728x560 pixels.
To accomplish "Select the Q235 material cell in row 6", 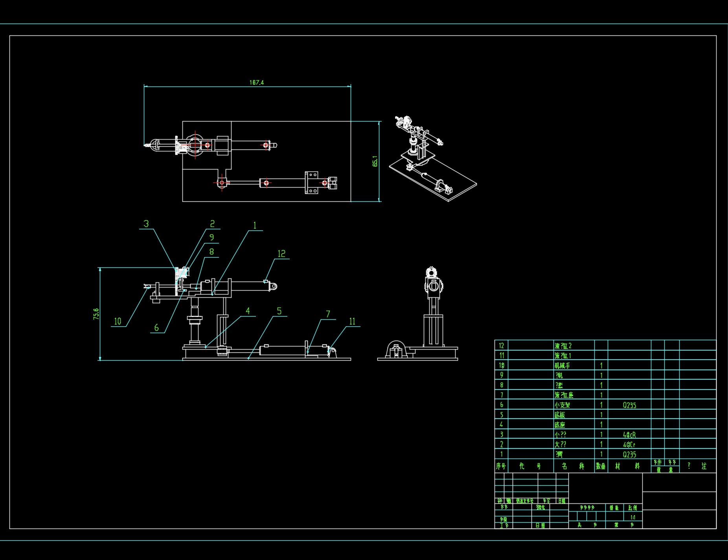I will pyautogui.click(x=629, y=405).
